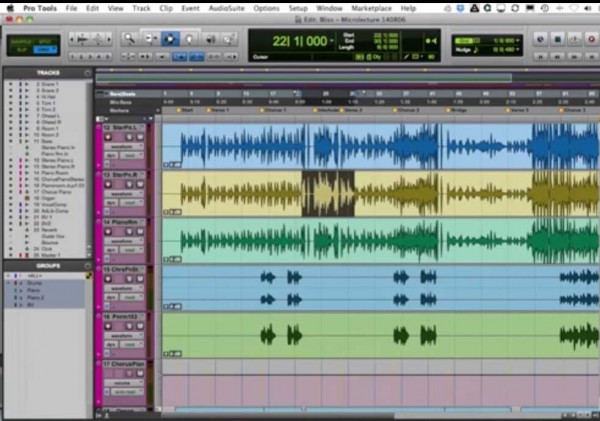Image resolution: width=600 pixels, height=421 pixels.
Task: Mute the 16 Pionm02 track
Action: [140, 326]
